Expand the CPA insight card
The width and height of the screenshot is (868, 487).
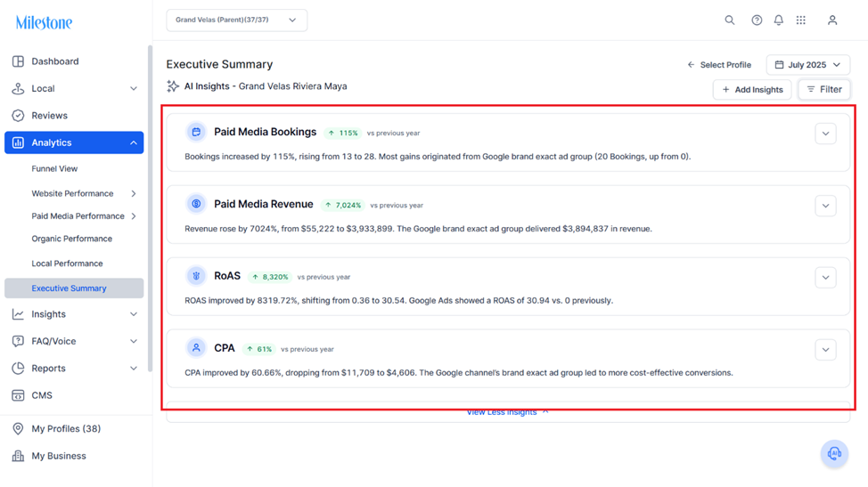pos(825,349)
